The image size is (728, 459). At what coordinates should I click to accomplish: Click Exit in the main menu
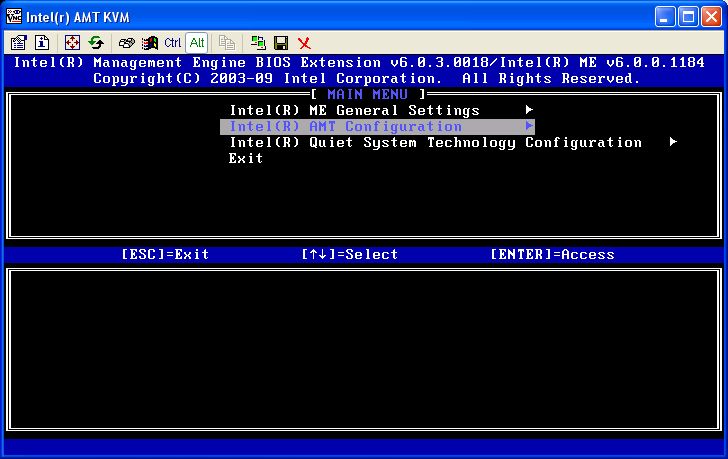pos(246,159)
